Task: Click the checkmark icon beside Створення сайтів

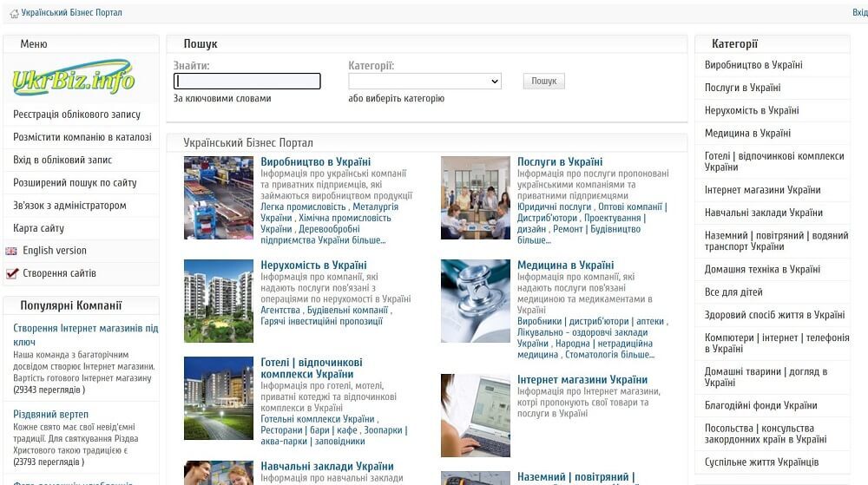Action: 11,273
